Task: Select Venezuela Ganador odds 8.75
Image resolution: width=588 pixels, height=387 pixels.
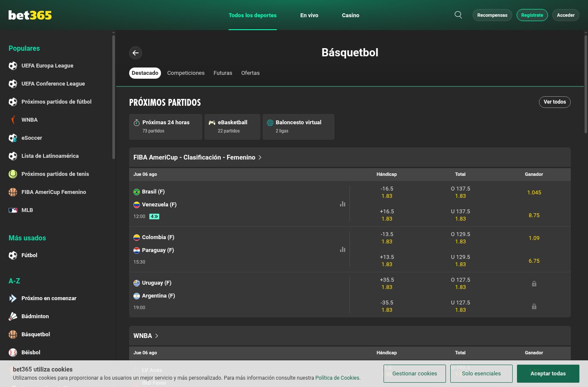Action: click(534, 215)
